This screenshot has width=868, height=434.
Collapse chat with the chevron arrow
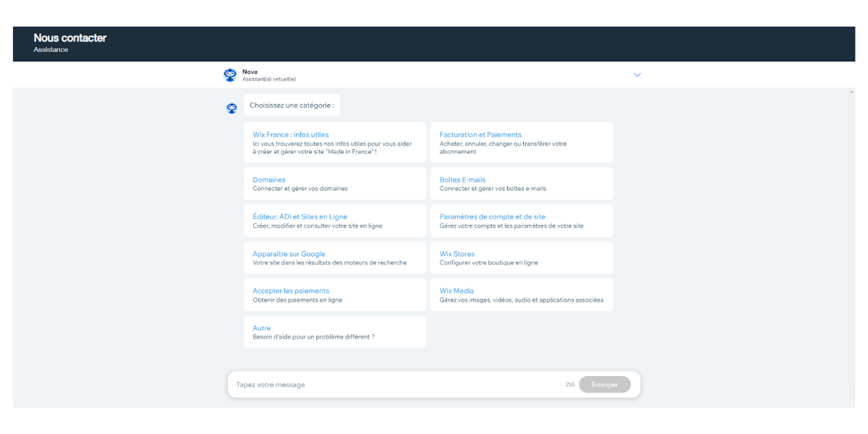click(x=637, y=75)
